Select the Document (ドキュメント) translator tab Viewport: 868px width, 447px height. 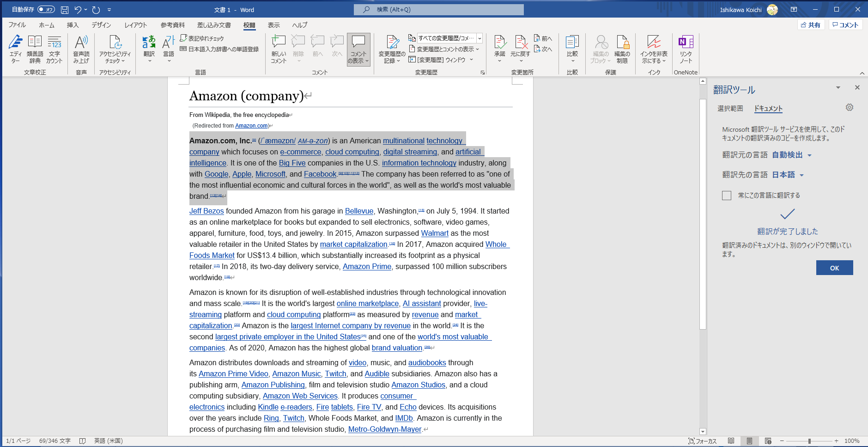point(768,108)
